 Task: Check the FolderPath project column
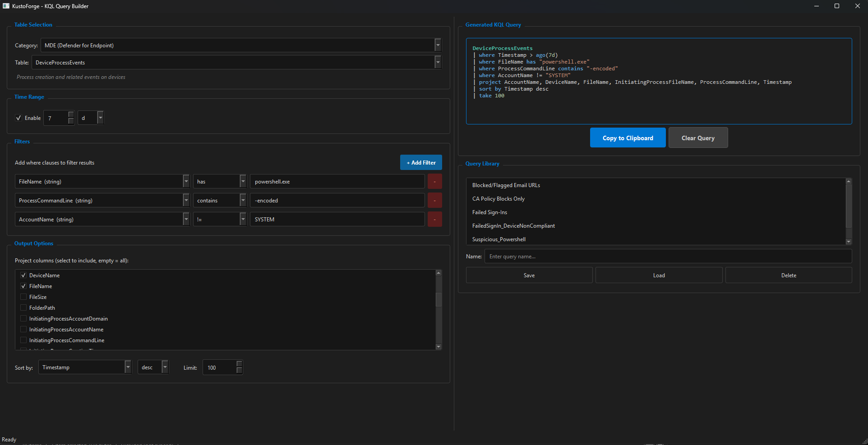point(23,307)
